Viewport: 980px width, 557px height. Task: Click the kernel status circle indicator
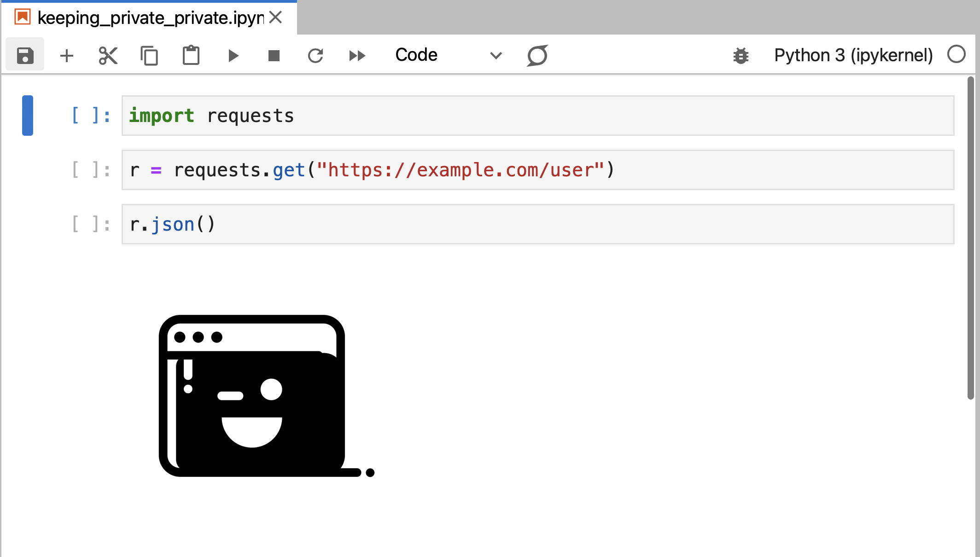(957, 54)
